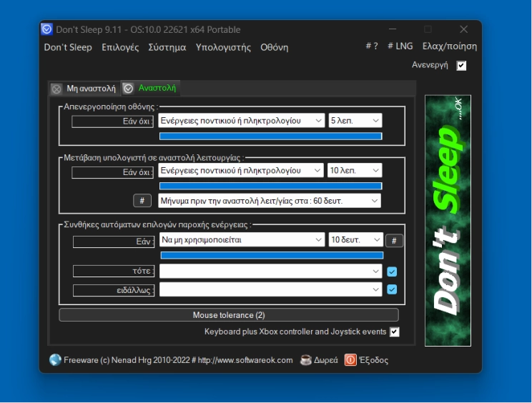Expand the ειδάλλως action dropdown
Screen dimensions: 532x403
271,289
